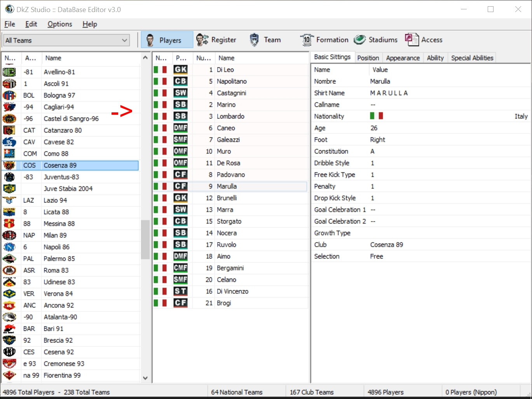The width and height of the screenshot is (532, 399).
Task: Open the Players section
Action: coord(167,40)
